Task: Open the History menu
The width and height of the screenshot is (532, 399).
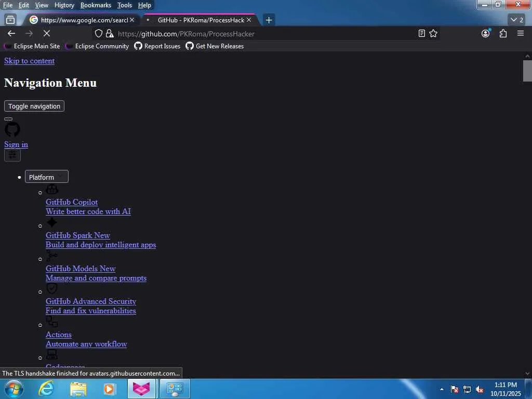Action: [64, 5]
